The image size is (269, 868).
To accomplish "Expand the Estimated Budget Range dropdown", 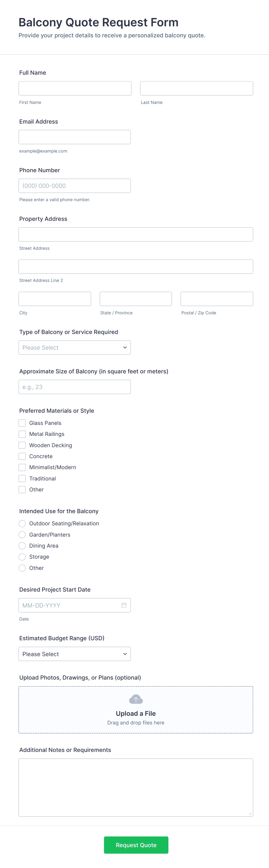I will (74, 654).
